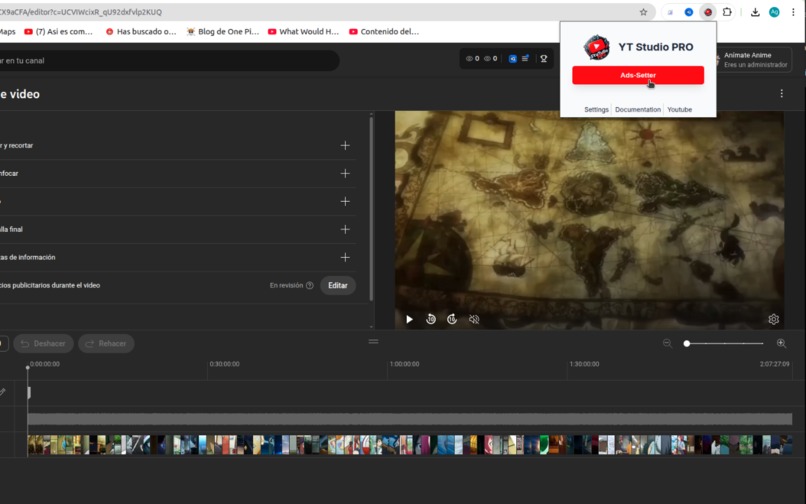Screen dimensions: 806x504
Task: Click the timeline zoom slider handle
Action: [x=686, y=344]
